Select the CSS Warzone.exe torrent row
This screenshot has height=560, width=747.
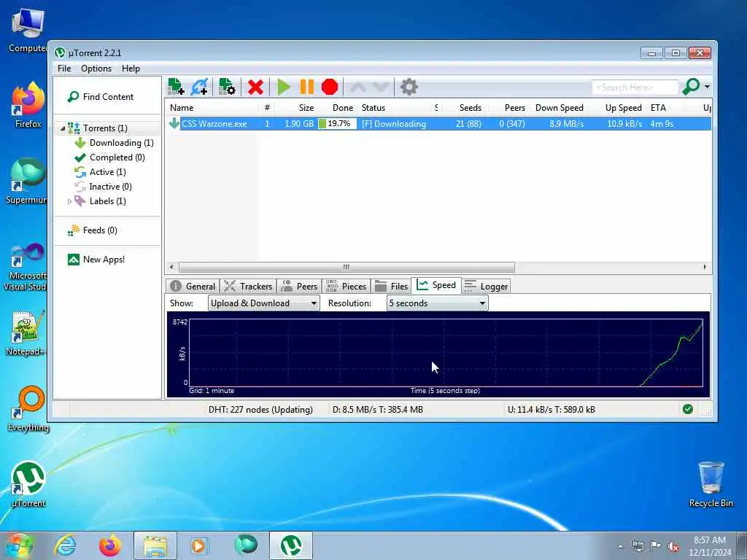tap(438, 124)
